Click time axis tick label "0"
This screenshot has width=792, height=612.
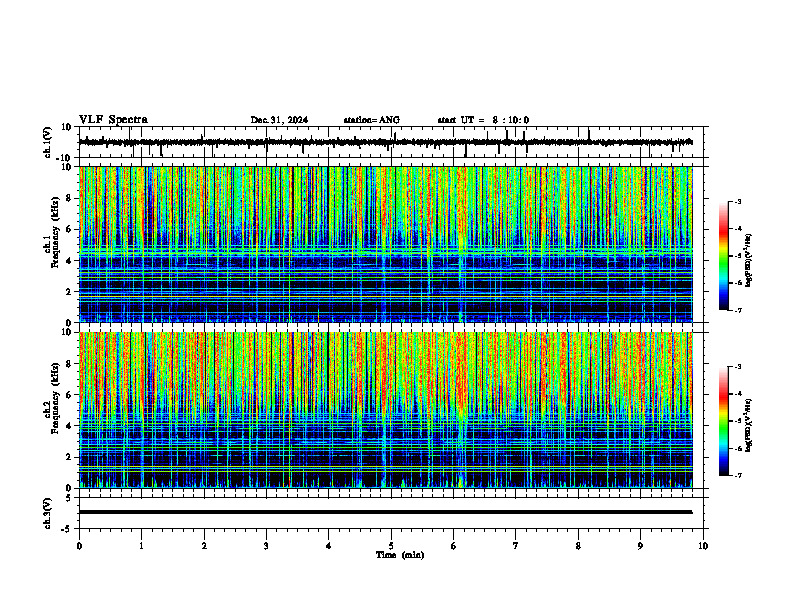[x=79, y=546]
